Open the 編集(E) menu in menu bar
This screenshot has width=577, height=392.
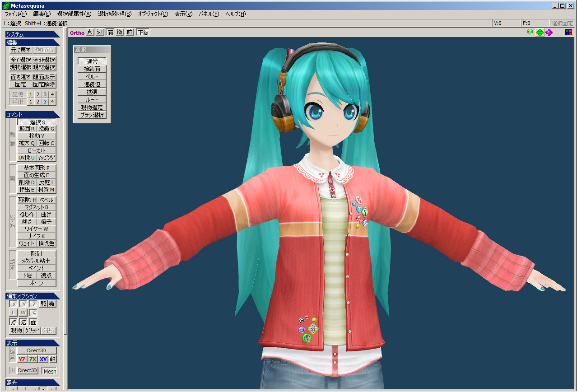(x=42, y=14)
